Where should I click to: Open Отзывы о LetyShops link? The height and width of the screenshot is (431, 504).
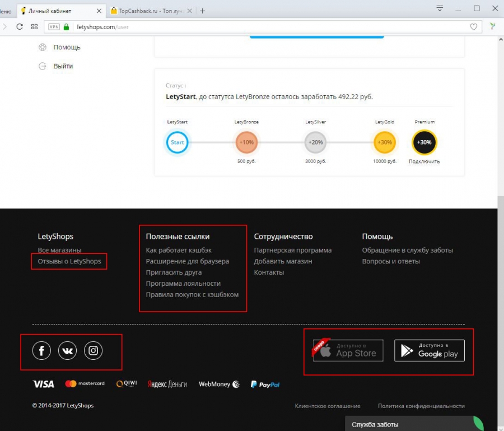69,261
